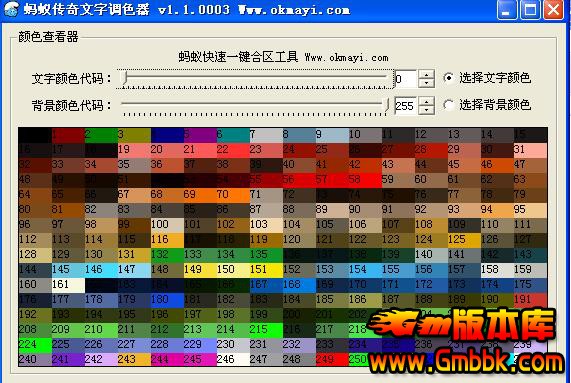Pick color swatch 6 teal
This screenshot has height=383, width=571.
[233, 135]
